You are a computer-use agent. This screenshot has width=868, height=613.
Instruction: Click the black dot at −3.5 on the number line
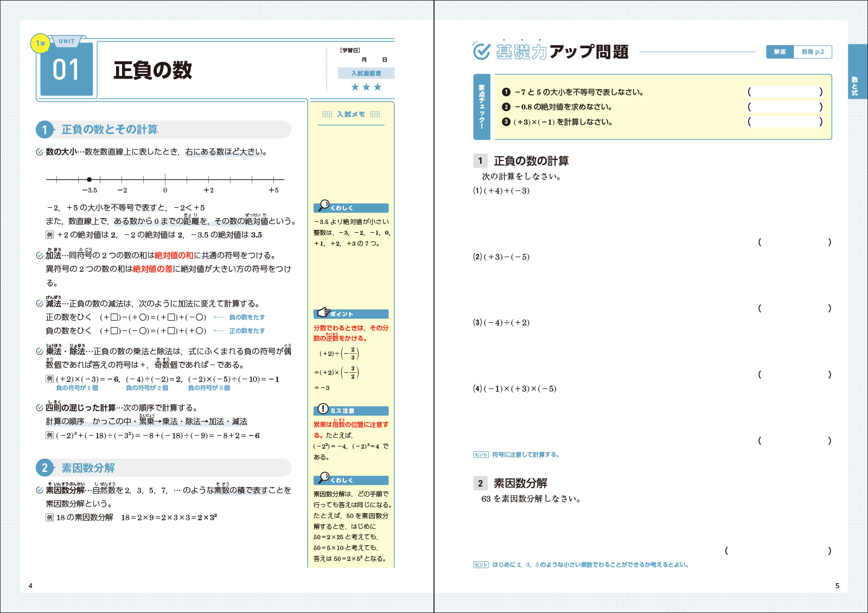(90, 180)
